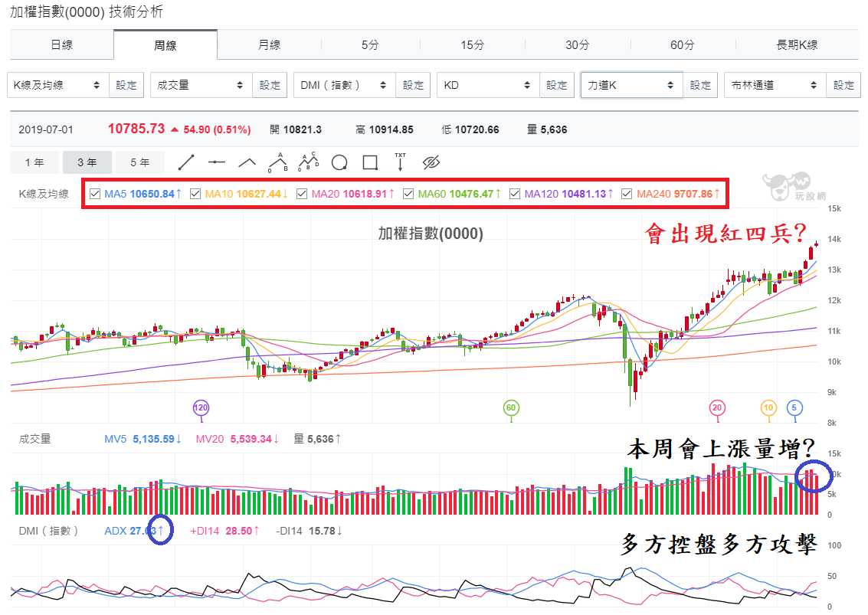Uncheck the MA120 moving average checkbox
Image resolution: width=868 pixels, height=615 pixels.
[x=515, y=194]
